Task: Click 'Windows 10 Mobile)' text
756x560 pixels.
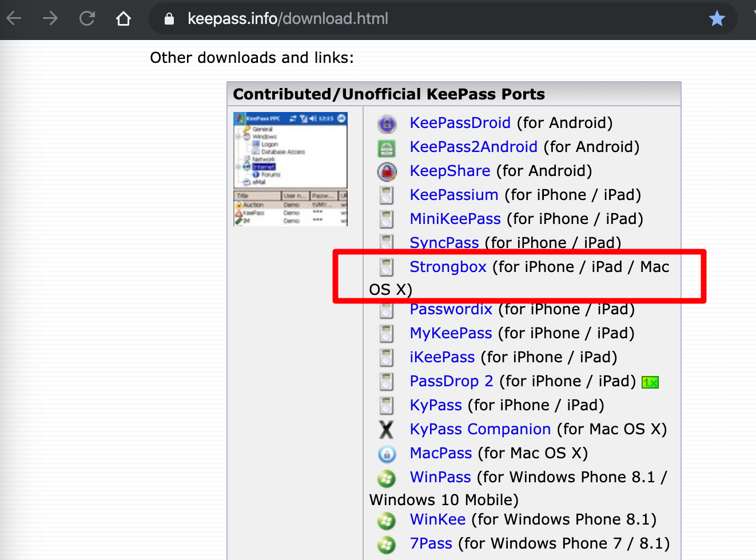Action: pyautogui.click(x=444, y=500)
